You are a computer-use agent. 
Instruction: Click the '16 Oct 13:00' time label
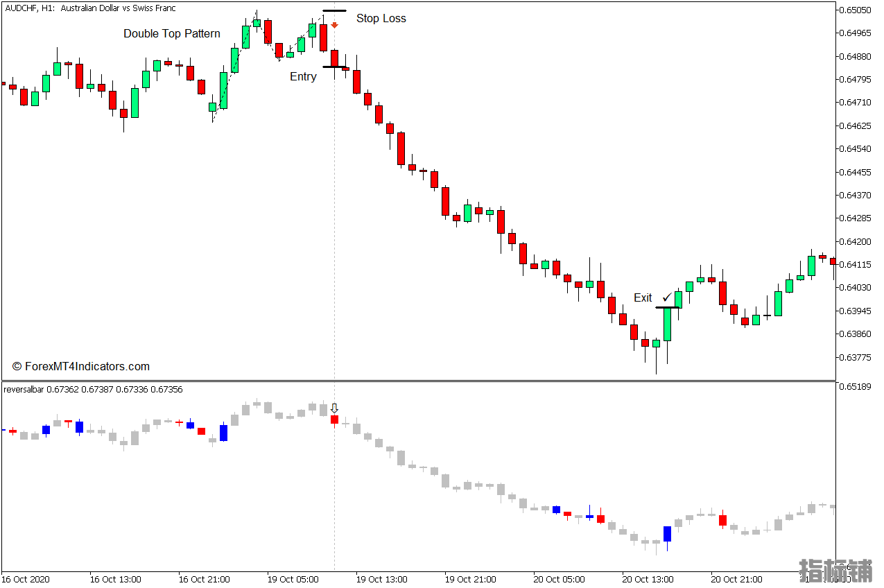(115, 579)
